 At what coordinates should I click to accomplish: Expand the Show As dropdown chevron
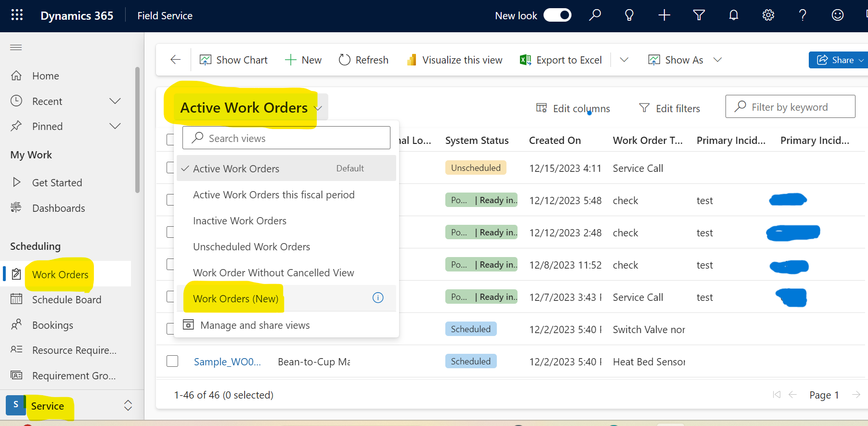point(717,60)
